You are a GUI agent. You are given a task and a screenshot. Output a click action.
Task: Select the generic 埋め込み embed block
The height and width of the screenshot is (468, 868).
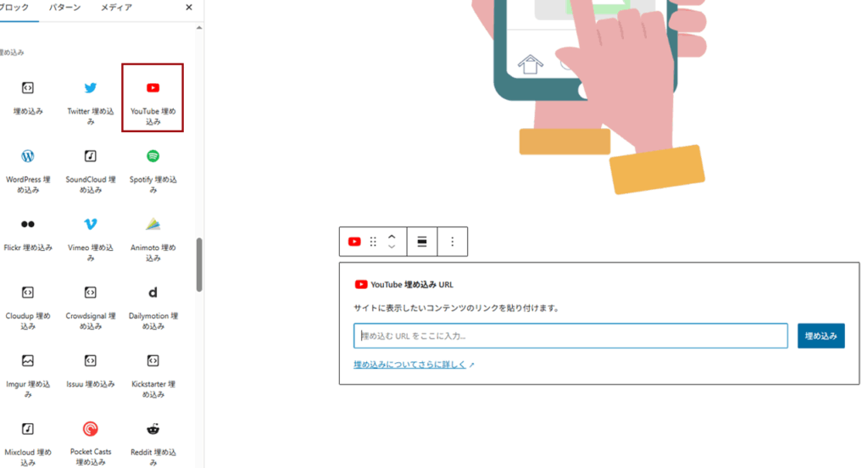28,97
